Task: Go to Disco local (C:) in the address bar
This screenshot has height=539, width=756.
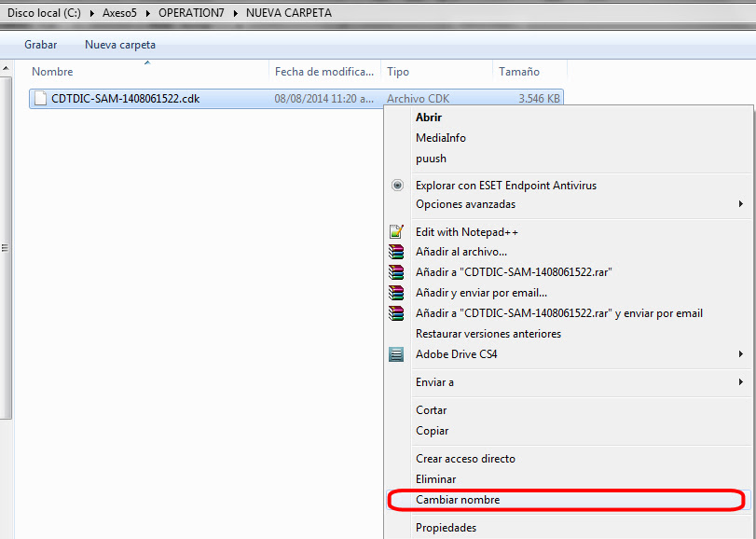Action: (45, 13)
